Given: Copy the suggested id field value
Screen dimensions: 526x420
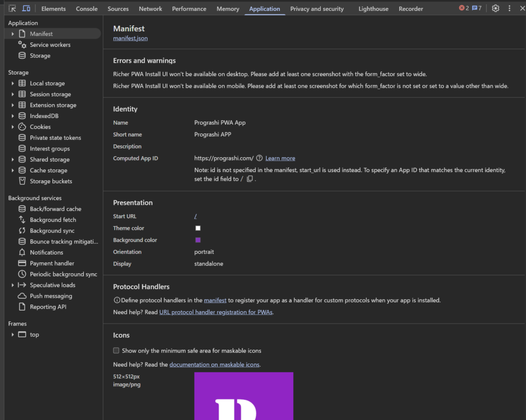Looking at the screenshot, I should pyautogui.click(x=250, y=179).
